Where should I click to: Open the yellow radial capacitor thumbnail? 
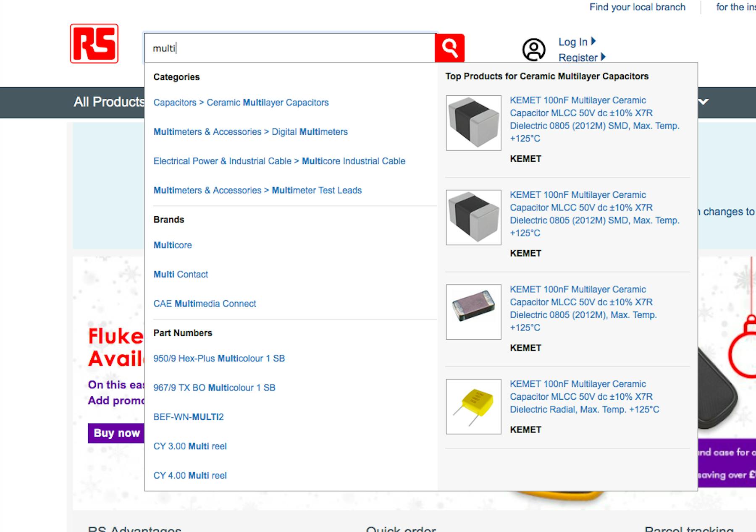point(473,406)
